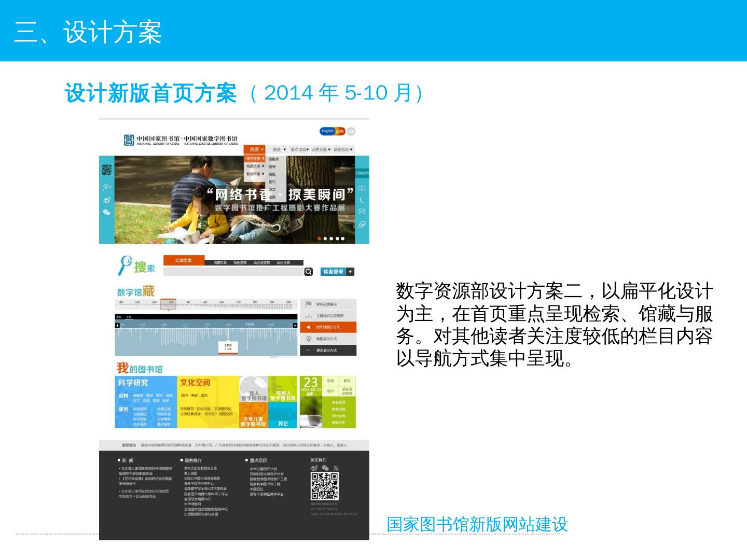Click the Weibo icon in banner's left sidebar
Viewport: 747px width, 560px height.
click(x=106, y=200)
